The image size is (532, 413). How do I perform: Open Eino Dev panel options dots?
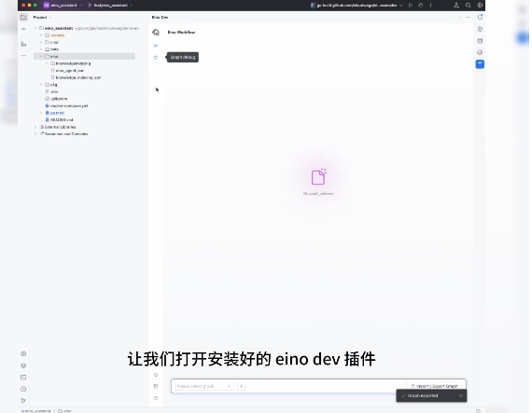(460, 17)
